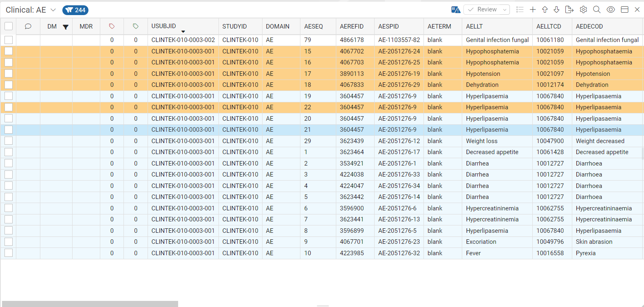
Task: Click the Dehydration AELLT cell
Action: [x=497, y=85]
